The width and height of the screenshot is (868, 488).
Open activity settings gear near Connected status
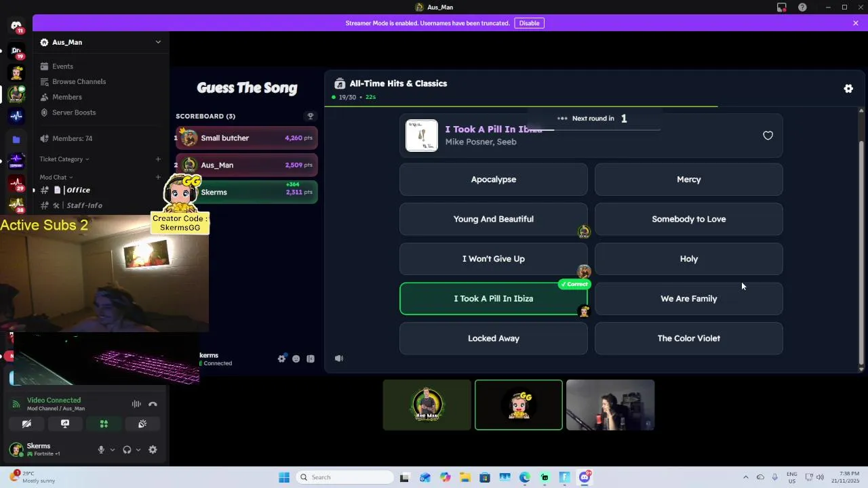(282, 359)
